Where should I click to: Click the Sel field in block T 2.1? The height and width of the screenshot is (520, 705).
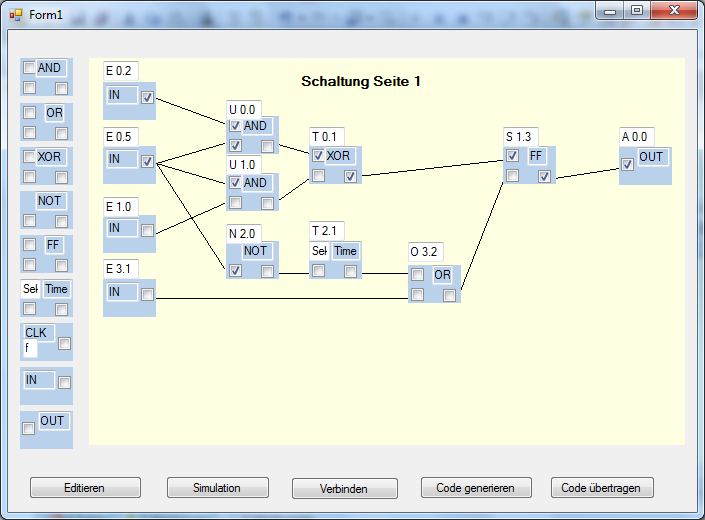(x=319, y=251)
